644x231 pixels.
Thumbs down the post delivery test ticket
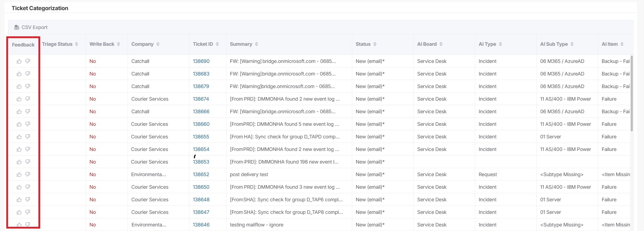(x=28, y=174)
